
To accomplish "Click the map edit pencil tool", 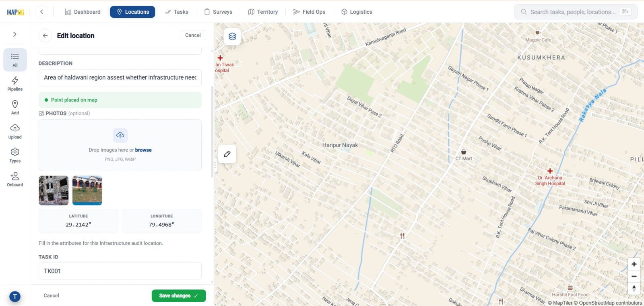I will [227, 154].
